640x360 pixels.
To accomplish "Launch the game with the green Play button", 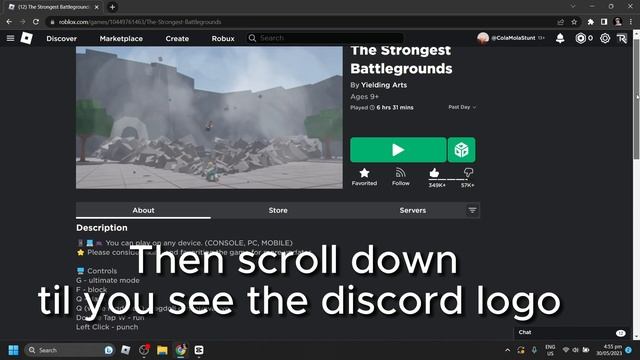I will click(x=398, y=150).
